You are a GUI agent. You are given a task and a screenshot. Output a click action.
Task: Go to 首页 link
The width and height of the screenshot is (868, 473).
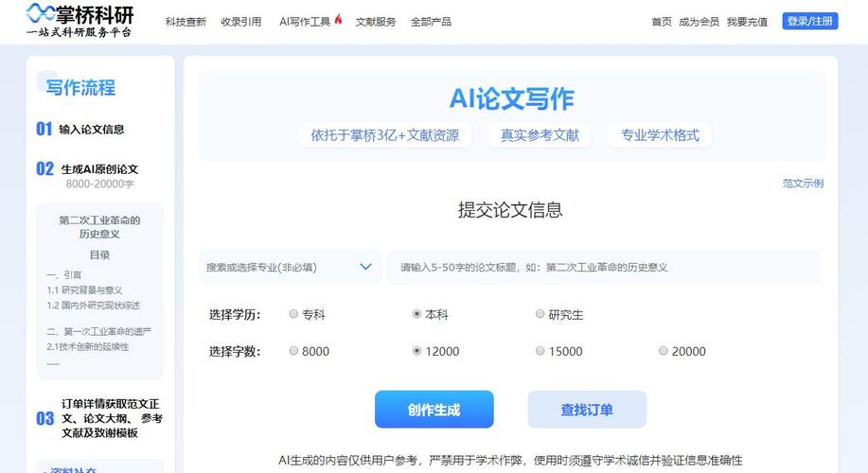click(x=662, y=22)
